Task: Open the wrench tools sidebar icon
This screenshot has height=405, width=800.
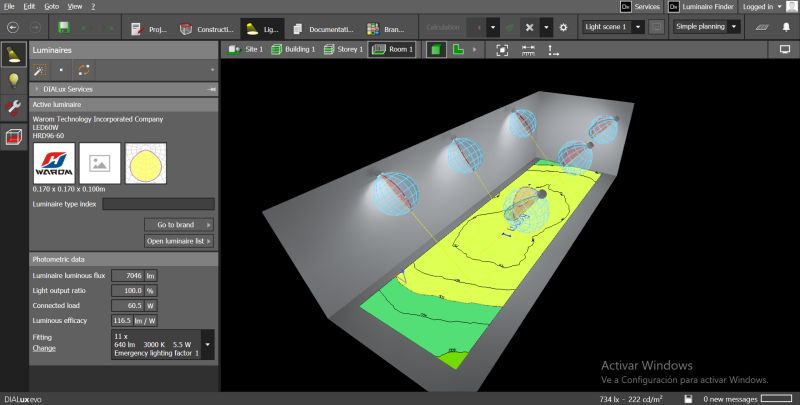Action: (x=14, y=109)
